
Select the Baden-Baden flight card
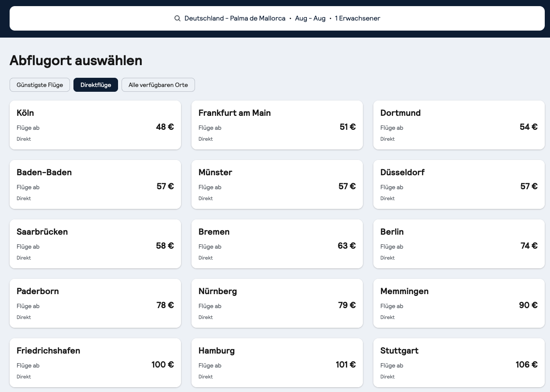point(95,184)
